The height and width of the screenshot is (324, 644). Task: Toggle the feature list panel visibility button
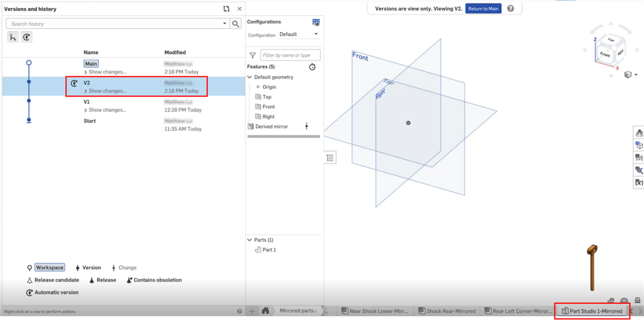coord(330,158)
